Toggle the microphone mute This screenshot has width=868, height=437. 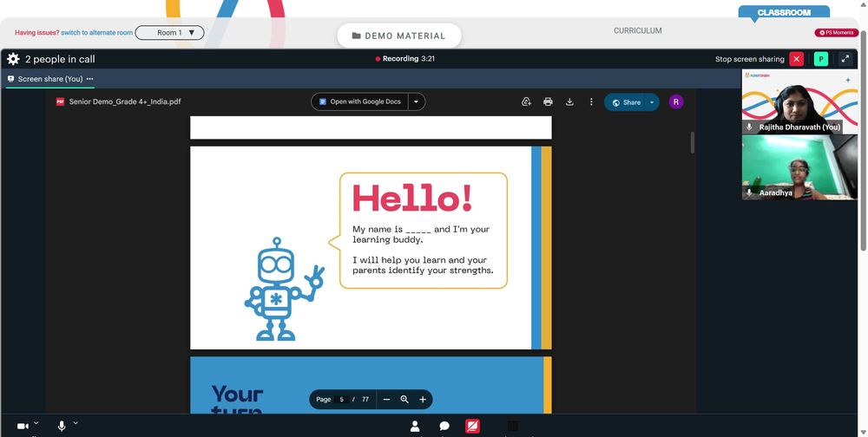pos(62,426)
